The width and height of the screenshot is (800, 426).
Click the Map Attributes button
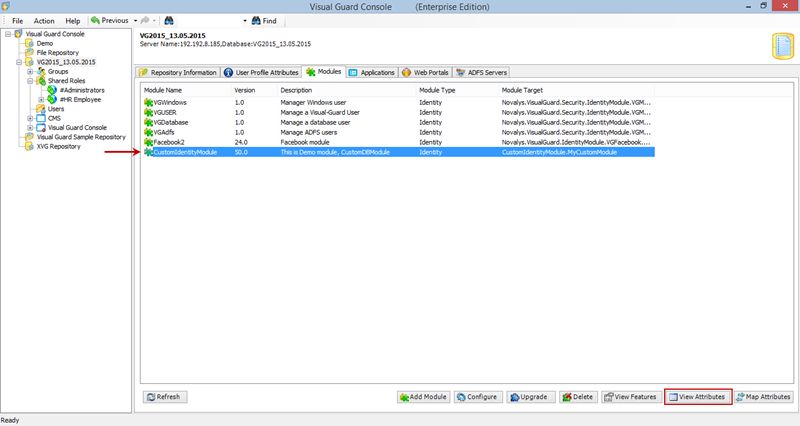pyautogui.click(x=763, y=397)
